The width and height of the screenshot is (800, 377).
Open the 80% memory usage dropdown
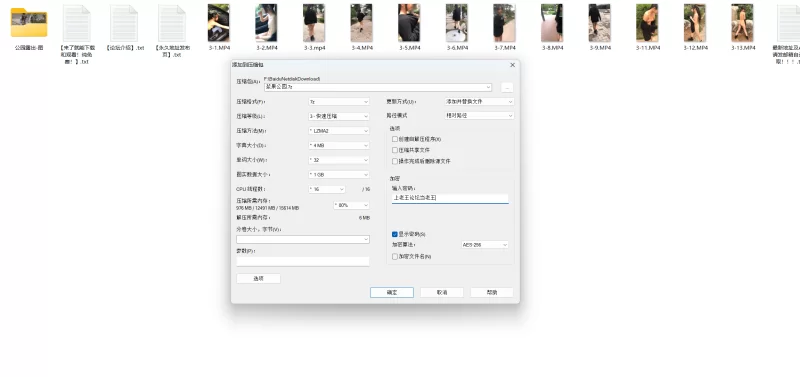352,205
